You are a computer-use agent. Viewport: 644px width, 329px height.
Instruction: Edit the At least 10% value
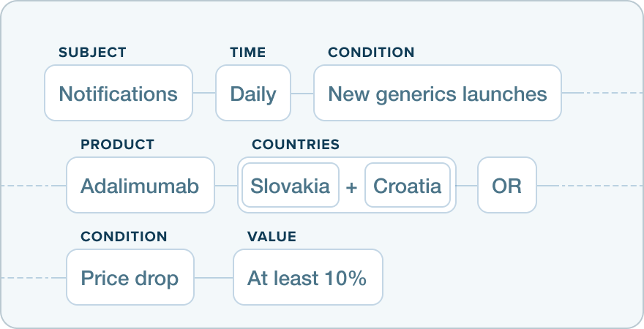307,278
